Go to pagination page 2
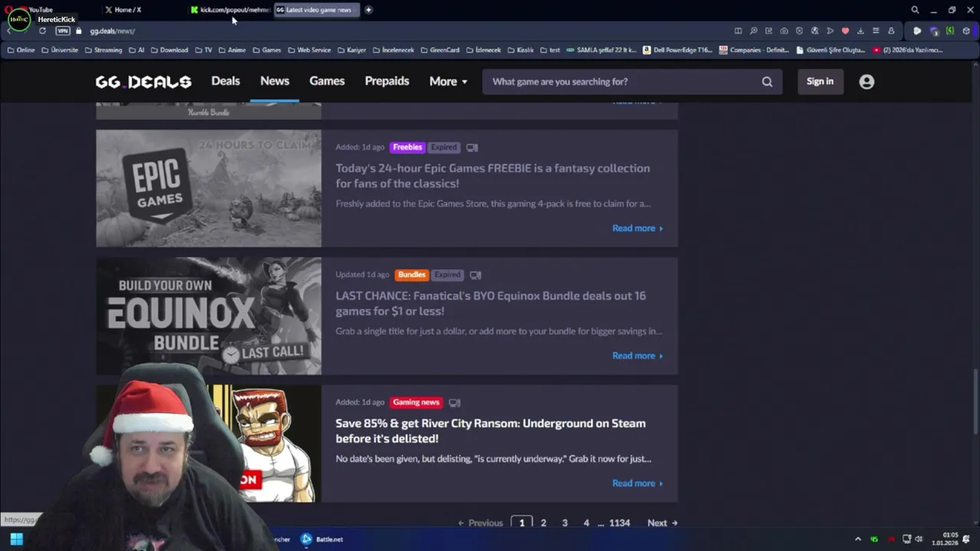The width and height of the screenshot is (980, 551). pyautogui.click(x=544, y=523)
